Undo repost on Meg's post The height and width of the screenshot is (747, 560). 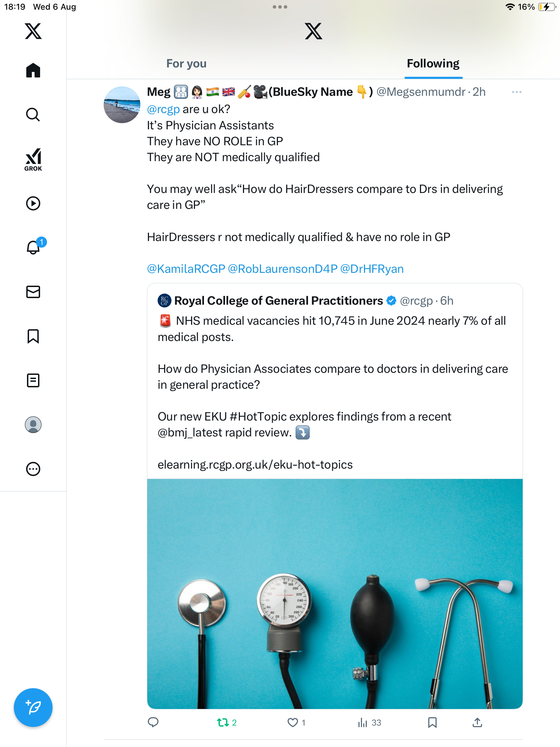tap(223, 722)
